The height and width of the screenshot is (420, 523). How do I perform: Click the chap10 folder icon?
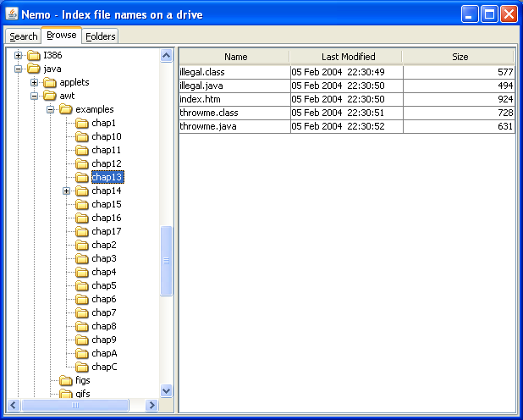point(82,136)
